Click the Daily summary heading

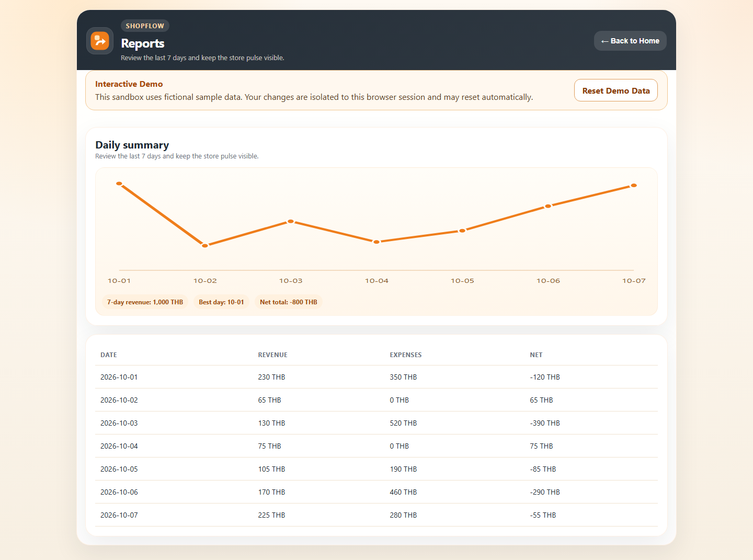tap(132, 145)
